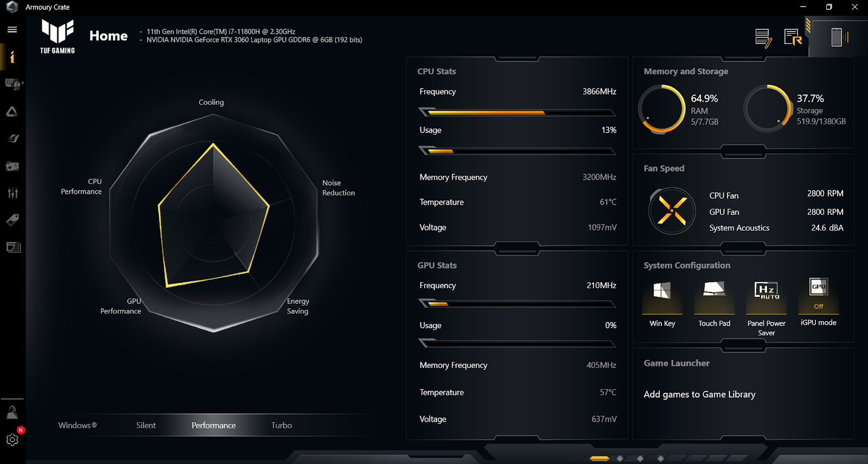Click the 3866MHz CPU frequency value
Viewport: 868px width, 464px height.
(x=599, y=91)
